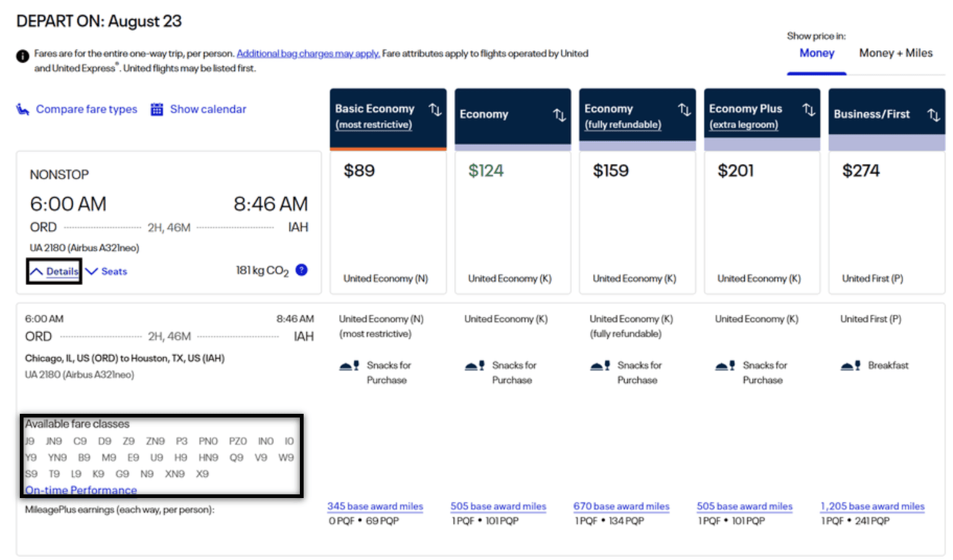Screen dimensions: 953x560
Task: Click the seat icon beside Compare fare types
Action: point(24,109)
